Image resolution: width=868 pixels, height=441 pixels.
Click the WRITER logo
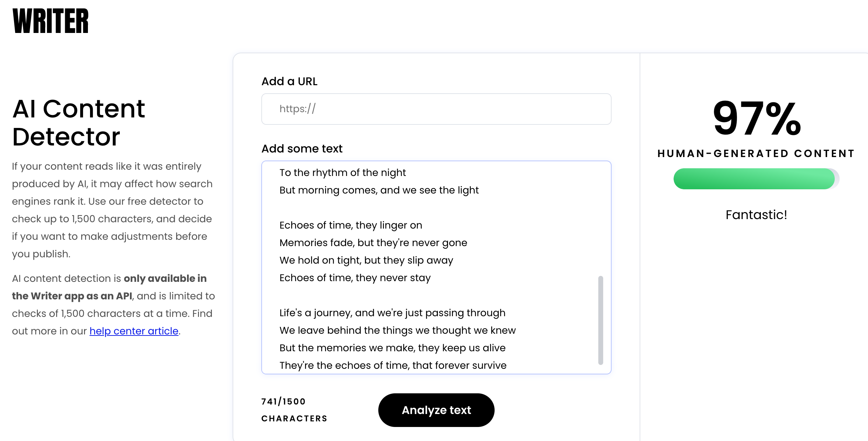coord(50,21)
